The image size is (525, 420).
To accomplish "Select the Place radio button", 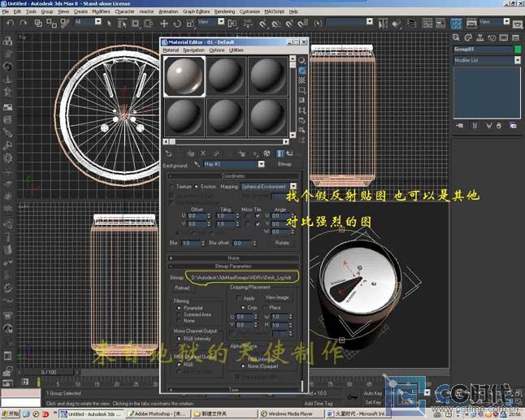I will pyautogui.click(x=265, y=307).
